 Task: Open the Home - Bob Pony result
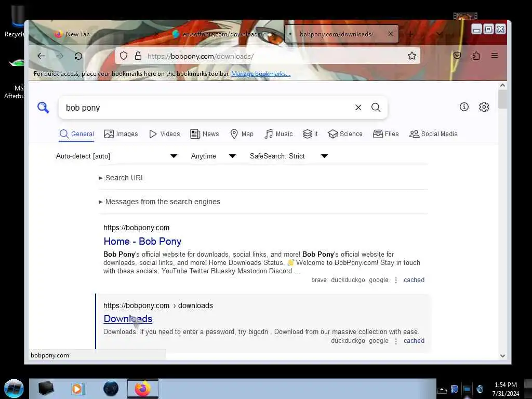coord(142,241)
